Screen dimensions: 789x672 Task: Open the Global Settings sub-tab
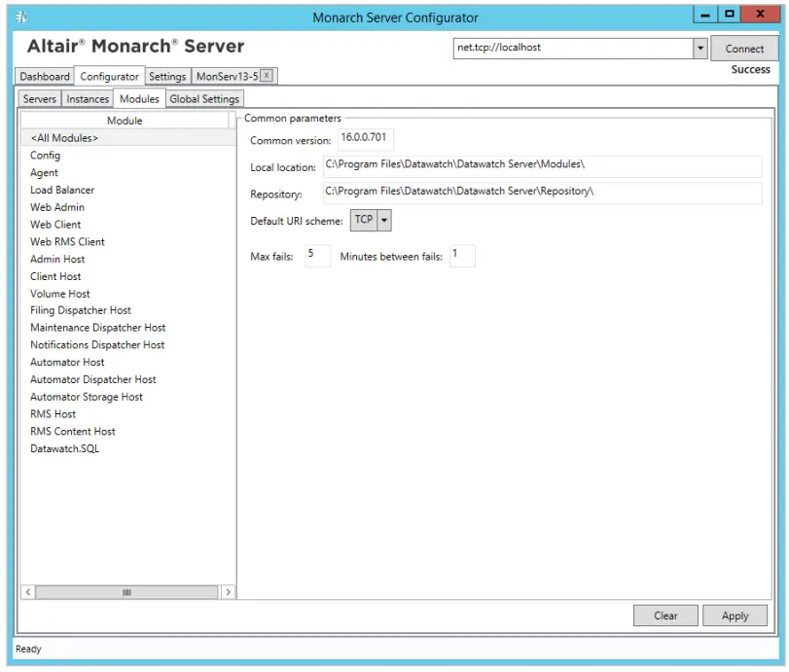[x=203, y=98]
